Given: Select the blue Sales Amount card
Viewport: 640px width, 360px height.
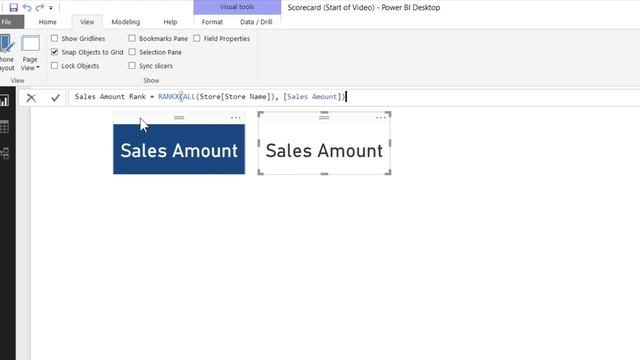Looking at the screenshot, I should (179, 149).
